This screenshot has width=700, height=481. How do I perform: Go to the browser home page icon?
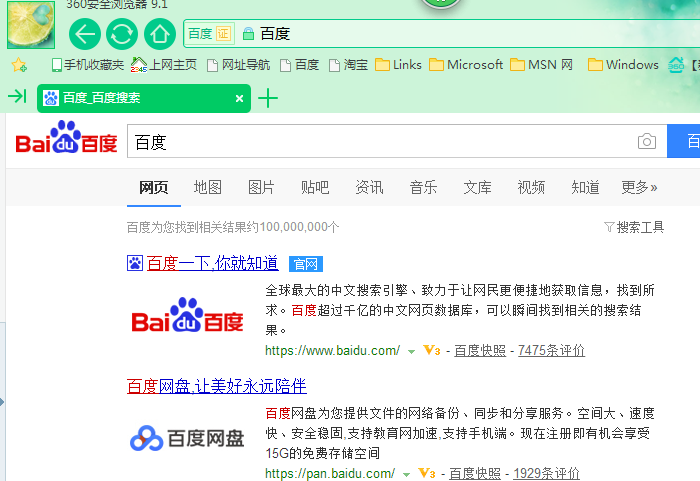point(158,34)
